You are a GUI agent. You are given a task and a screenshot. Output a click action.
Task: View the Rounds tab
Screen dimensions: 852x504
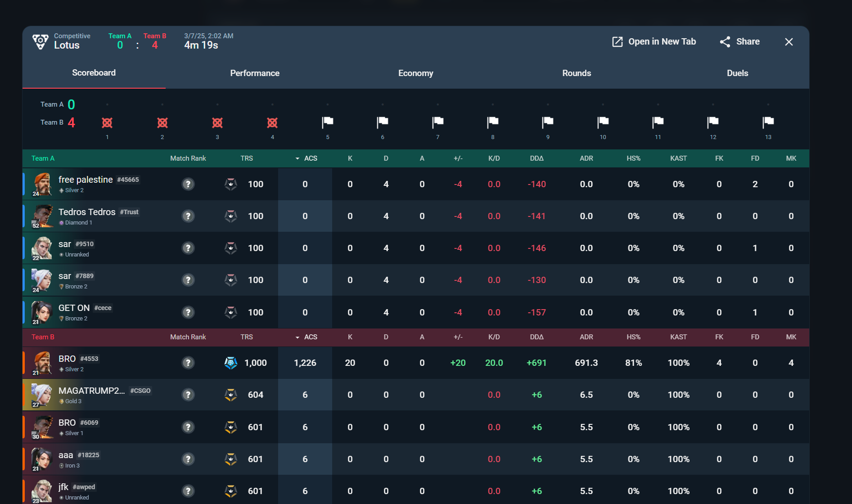(577, 73)
